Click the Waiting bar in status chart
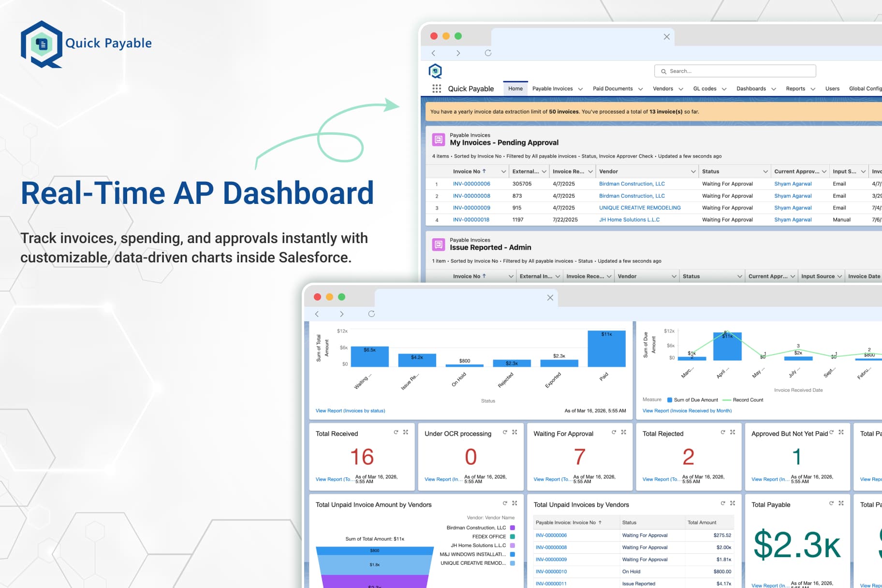 [x=369, y=357]
